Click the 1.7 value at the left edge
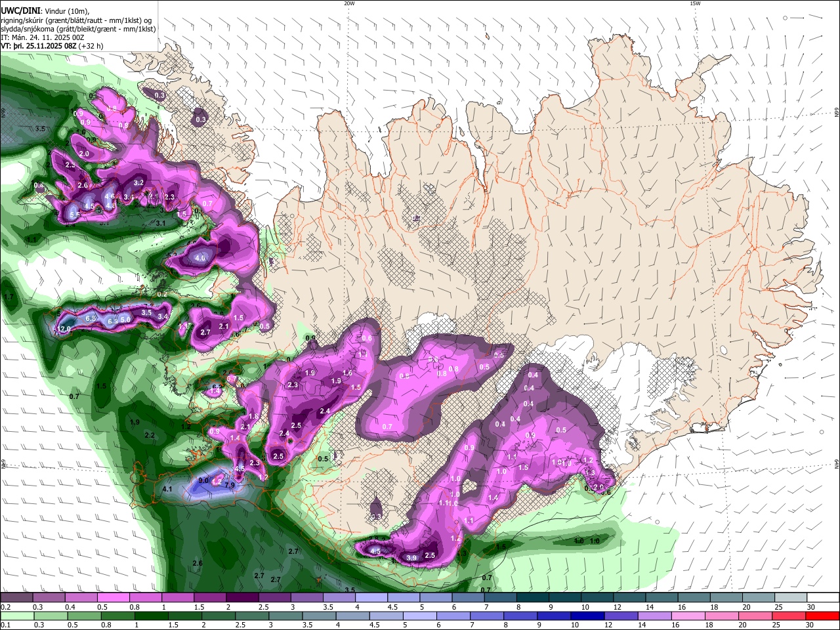840x630 pixels. [9, 297]
